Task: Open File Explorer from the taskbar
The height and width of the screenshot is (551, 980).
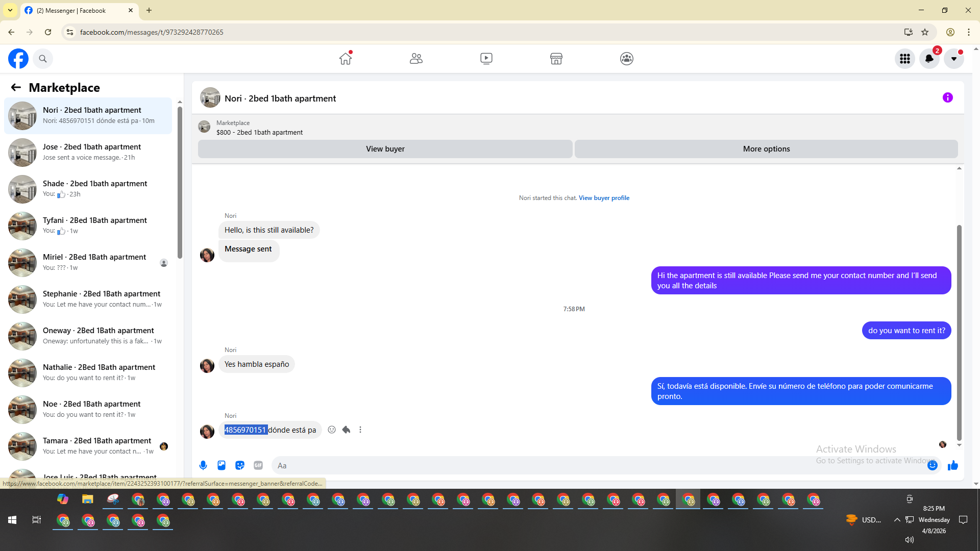Action: point(88,499)
